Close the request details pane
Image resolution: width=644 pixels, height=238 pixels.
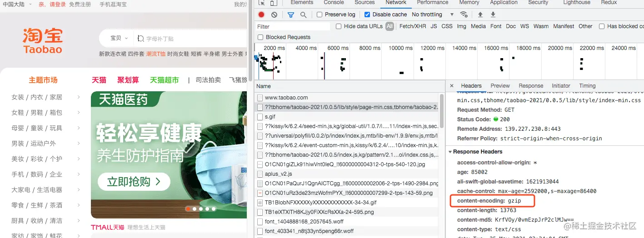[452, 85]
